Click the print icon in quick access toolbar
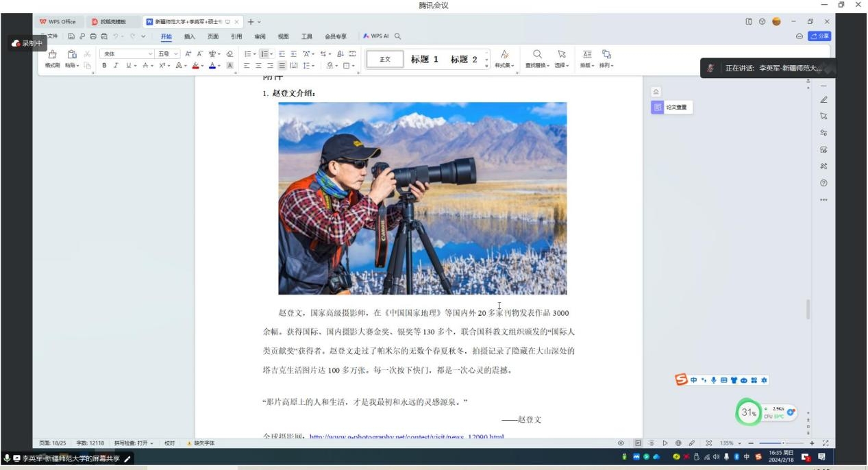868x470 pixels. click(92, 36)
